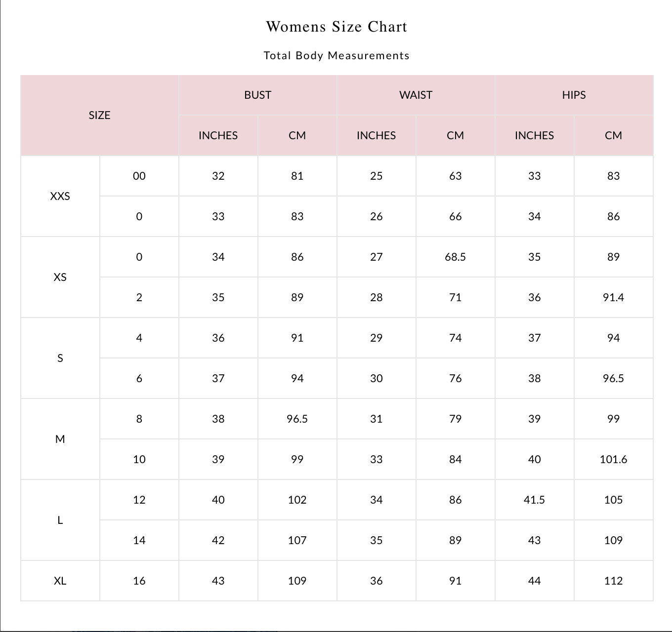The image size is (672, 632).
Task: Click the XXS size row label
Action: [60, 196]
